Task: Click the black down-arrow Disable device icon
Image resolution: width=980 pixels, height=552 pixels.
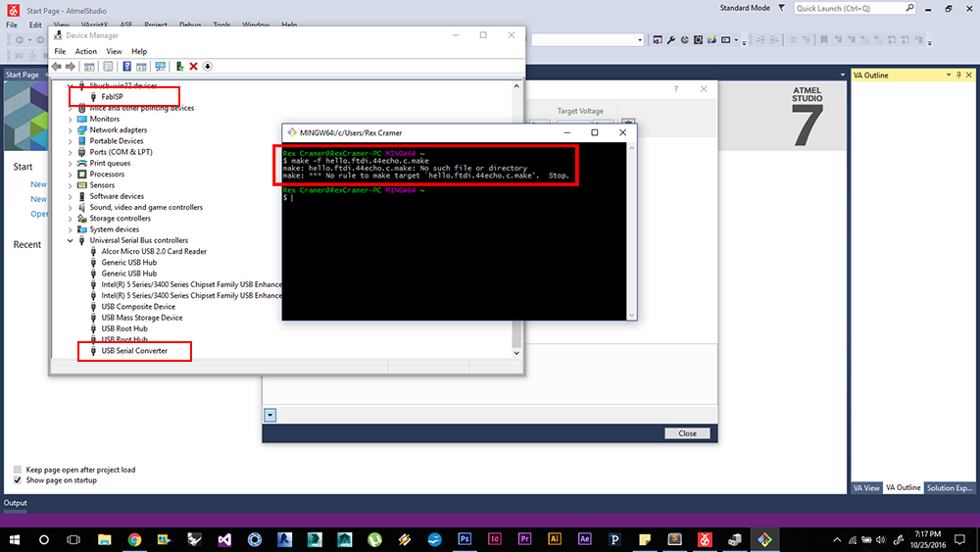Action: 208,67
